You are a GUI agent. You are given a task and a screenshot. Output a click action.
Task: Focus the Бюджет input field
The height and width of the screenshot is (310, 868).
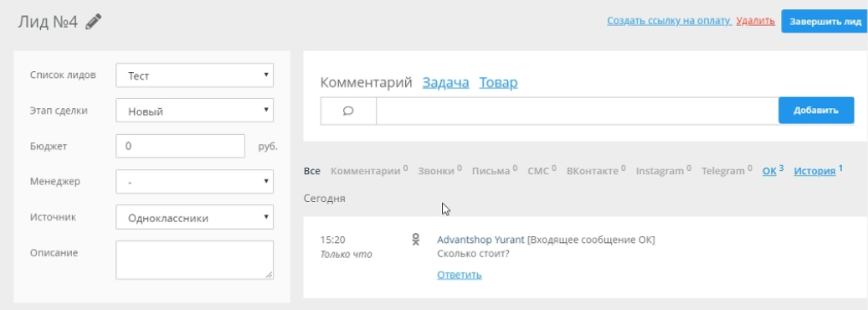coord(180,146)
